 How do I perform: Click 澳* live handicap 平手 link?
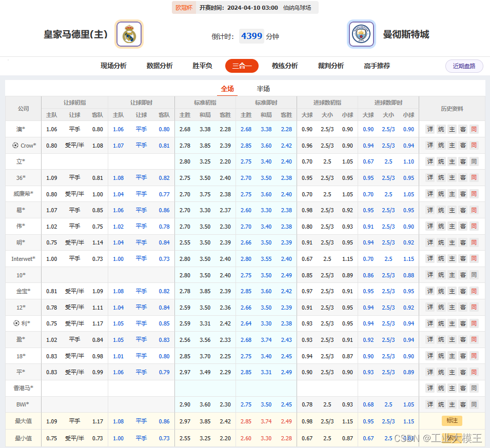pyautogui.click(x=141, y=129)
